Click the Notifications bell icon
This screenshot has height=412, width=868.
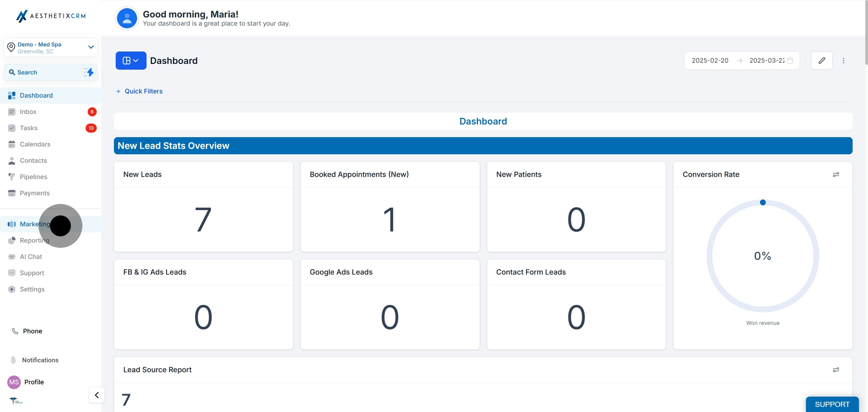(x=13, y=360)
